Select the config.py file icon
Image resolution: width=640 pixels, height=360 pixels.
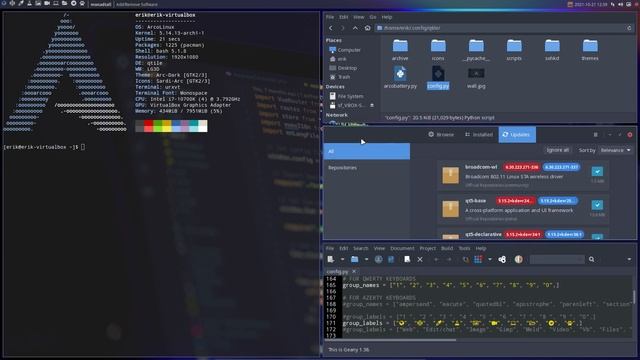[x=438, y=73]
